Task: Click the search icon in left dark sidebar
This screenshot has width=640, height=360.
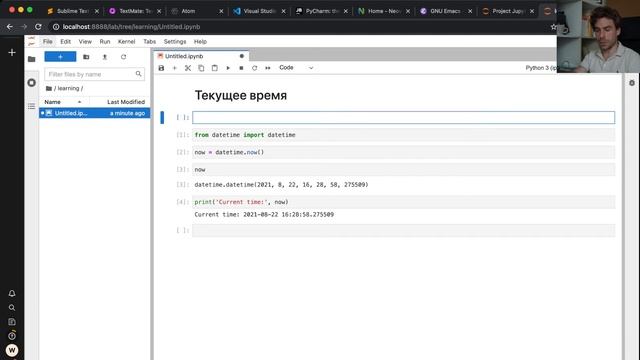Action: click(12, 308)
